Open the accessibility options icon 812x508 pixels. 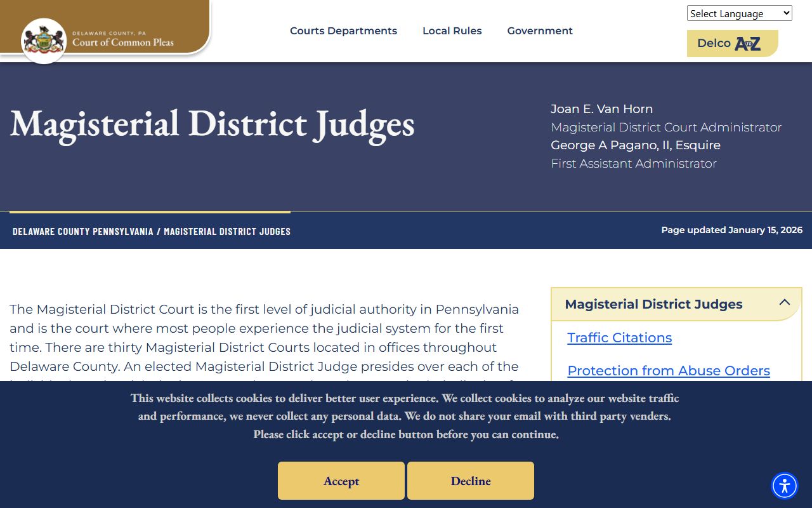785,486
